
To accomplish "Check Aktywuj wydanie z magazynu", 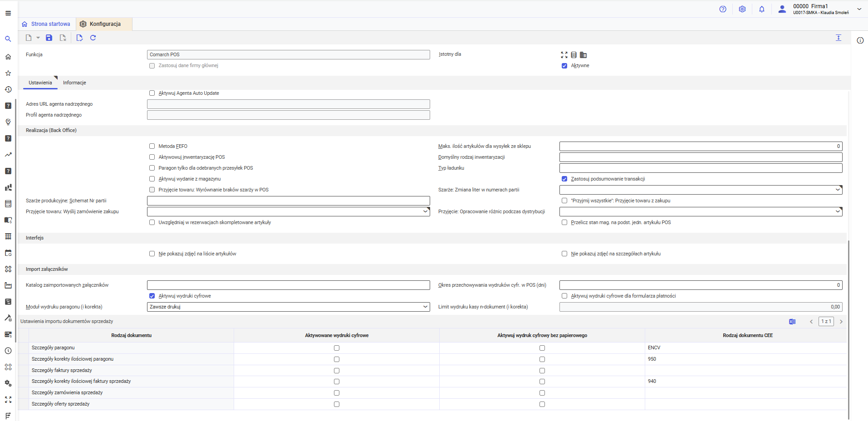I will pos(152,179).
